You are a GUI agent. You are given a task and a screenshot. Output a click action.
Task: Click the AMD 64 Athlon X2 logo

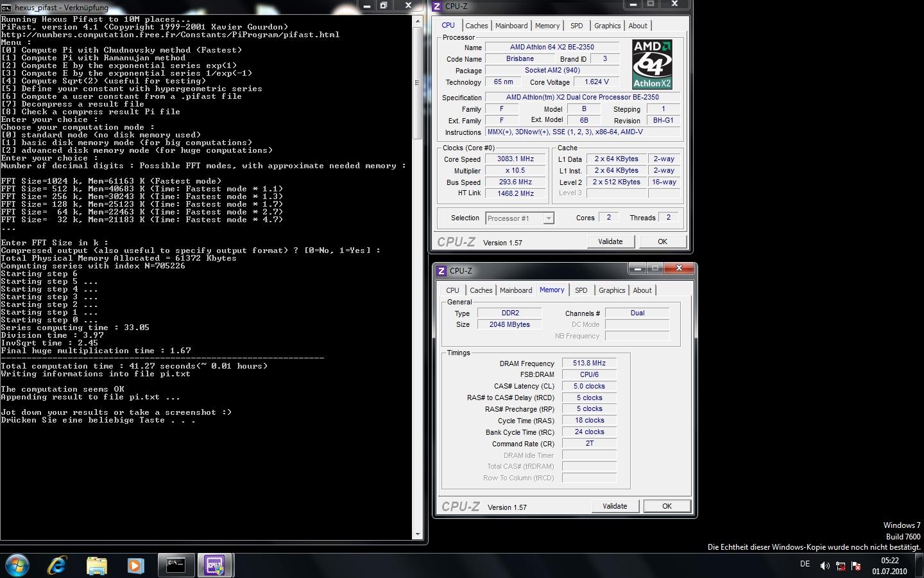[x=652, y=64]
